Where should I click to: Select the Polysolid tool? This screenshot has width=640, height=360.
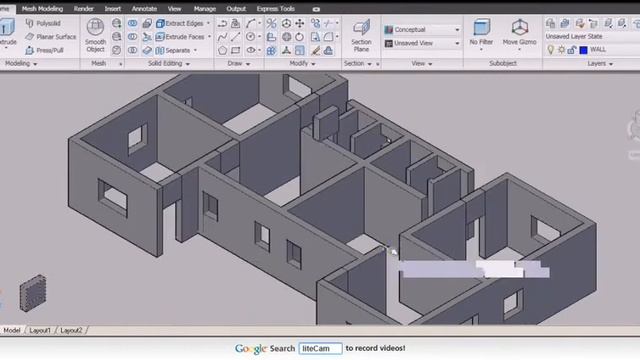click(42, 23)
